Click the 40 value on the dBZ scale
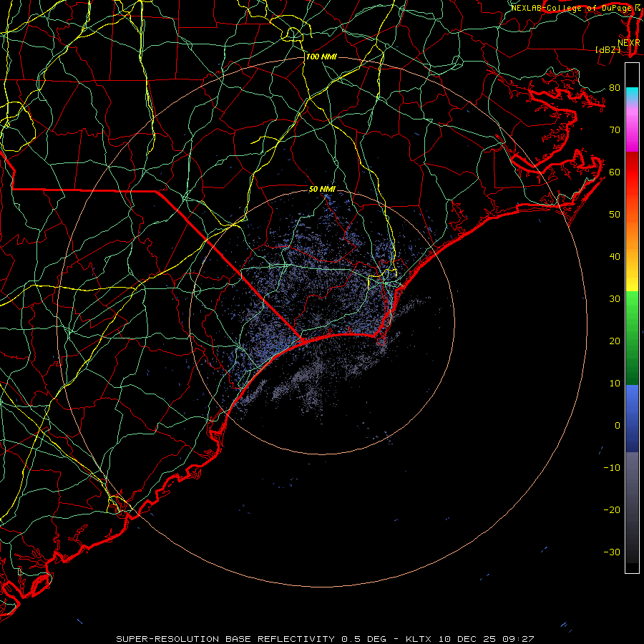Viewport: 644px width, 644px height. tap(615, 257)
